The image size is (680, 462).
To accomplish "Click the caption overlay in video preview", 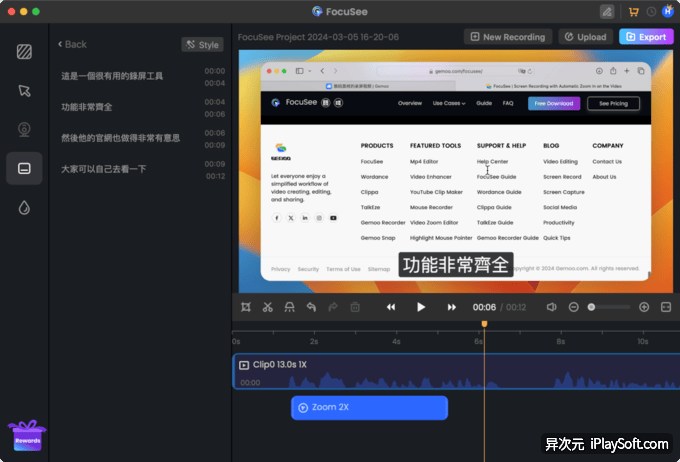I will pyautogui.click(x=456, y=265).
